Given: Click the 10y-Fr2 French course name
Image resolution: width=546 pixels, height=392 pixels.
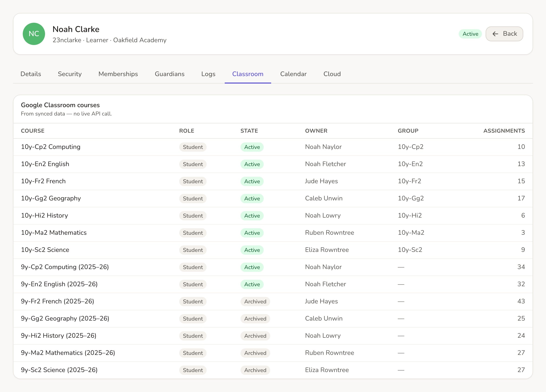Looking at the screenshot, I should [43, 181].
